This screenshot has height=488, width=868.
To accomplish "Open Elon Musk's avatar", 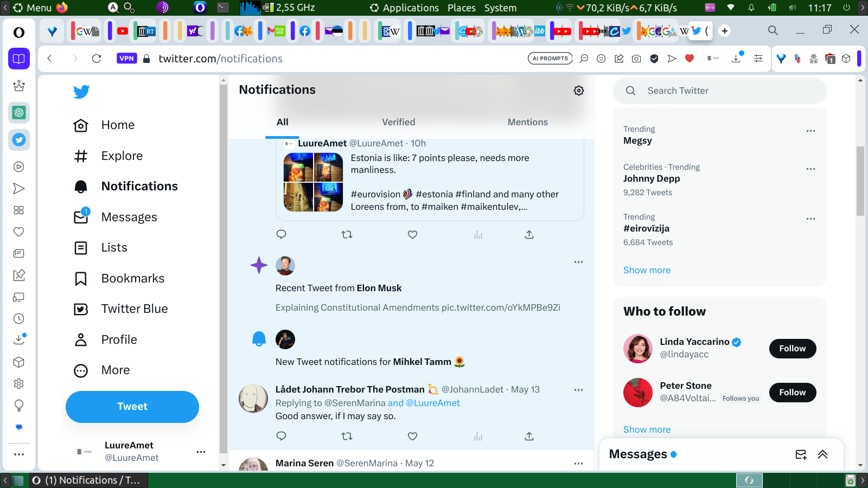I will 285,266.
